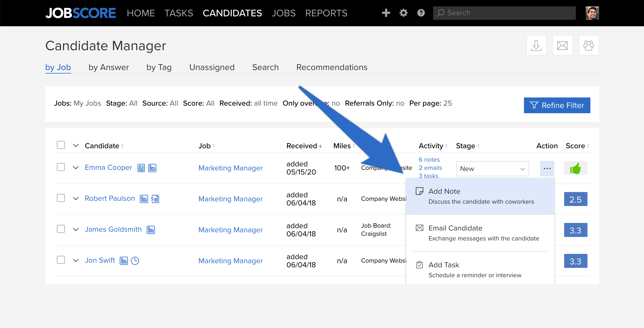Click Robert Paulson's 2.5 score badge
The image size is (644, 328).
pyautogui.click(x=576, y=199)
